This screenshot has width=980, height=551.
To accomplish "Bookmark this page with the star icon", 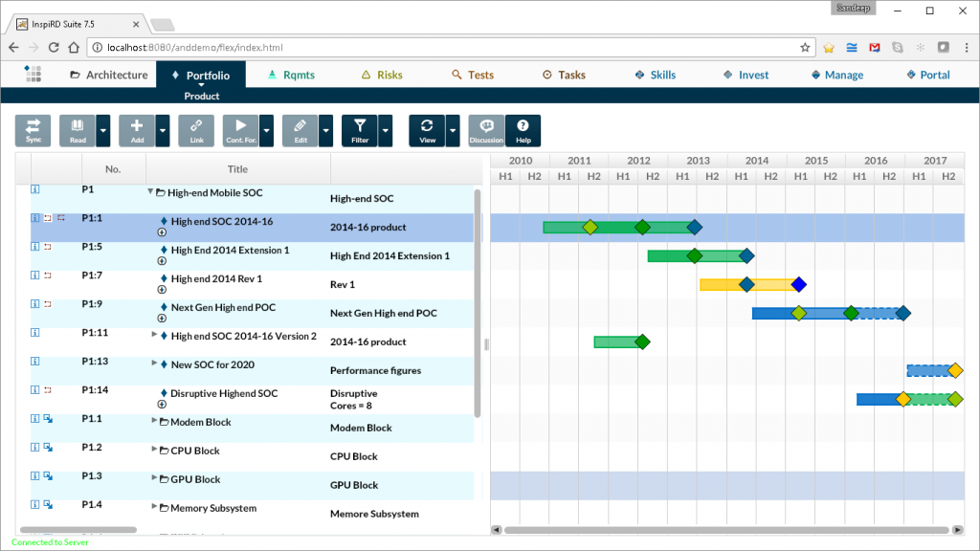I will (x=806, y=46).
